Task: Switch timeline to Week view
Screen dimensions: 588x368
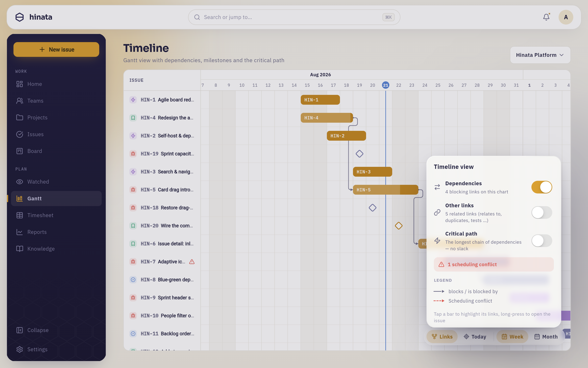Action: [512, 337]
